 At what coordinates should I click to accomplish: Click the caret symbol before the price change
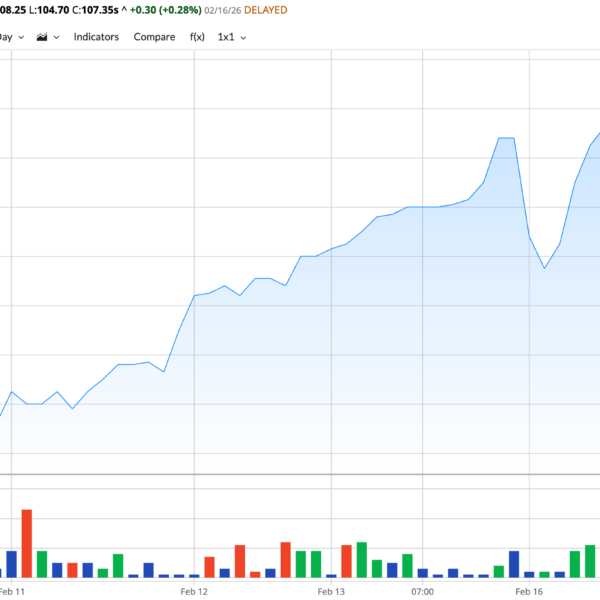tap(123, 10)
